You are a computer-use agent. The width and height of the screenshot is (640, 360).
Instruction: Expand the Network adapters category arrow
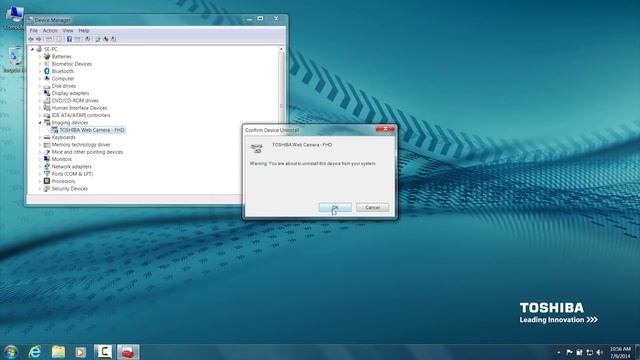[40, 167]
